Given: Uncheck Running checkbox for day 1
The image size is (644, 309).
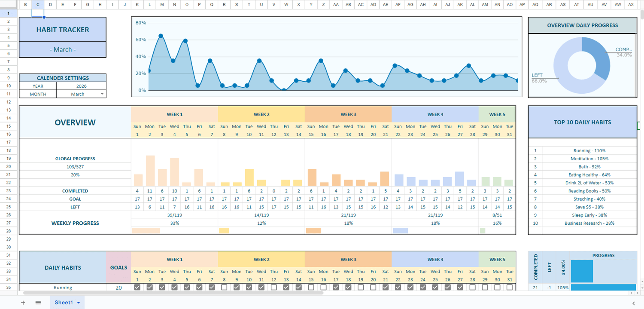Looking at the screenshot, I should click(x=137, y=288).
